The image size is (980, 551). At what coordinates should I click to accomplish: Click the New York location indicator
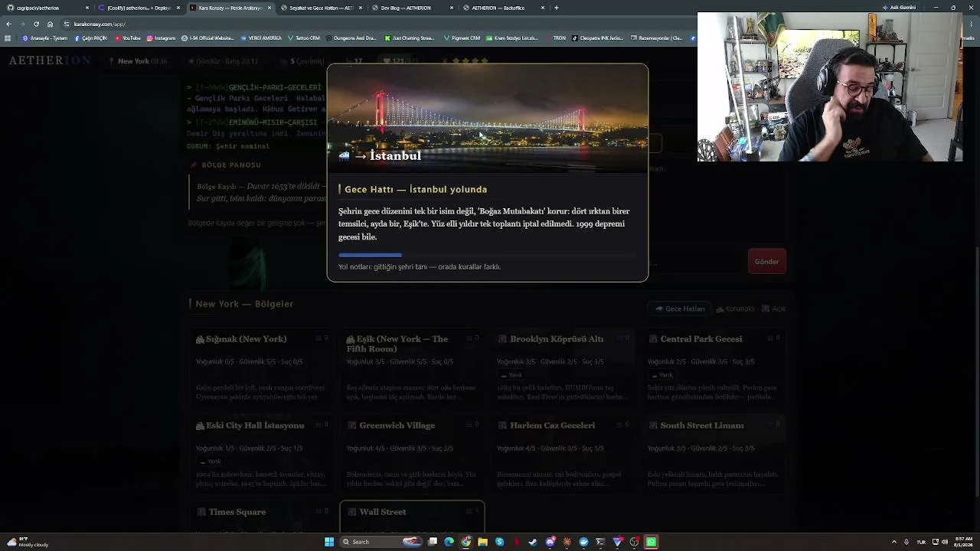138,60
